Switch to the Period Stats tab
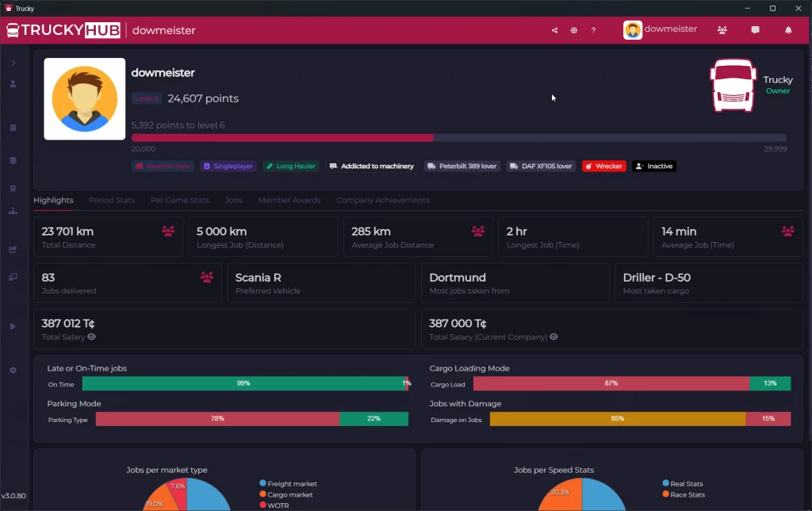 (x=112, y=200)
